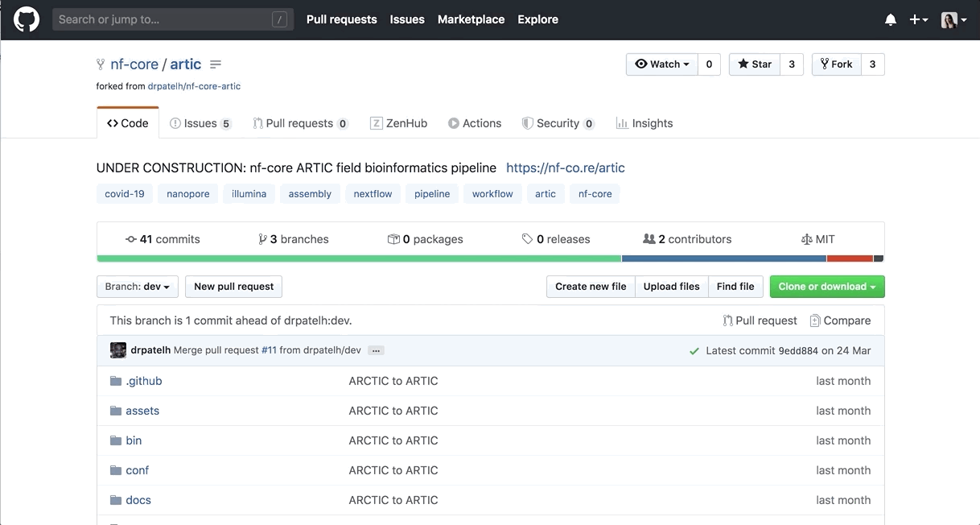Click the red segment of the language bar
Image resolution: width=980 pixels, height=525 pixels.
point(850,258)
